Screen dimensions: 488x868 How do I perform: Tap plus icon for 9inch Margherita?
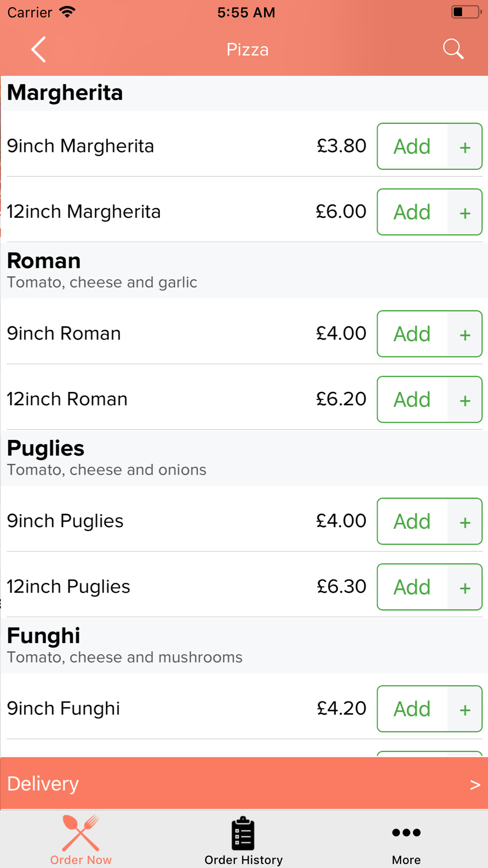465,146
